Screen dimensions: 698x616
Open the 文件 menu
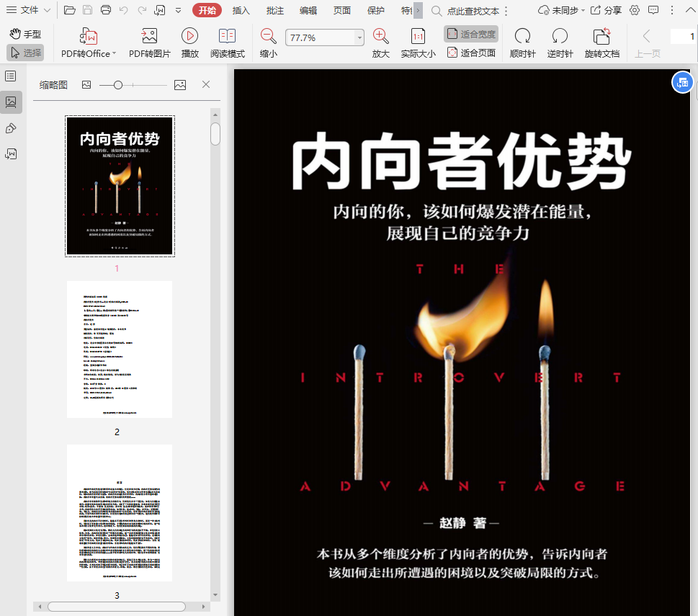click(29, 10)
